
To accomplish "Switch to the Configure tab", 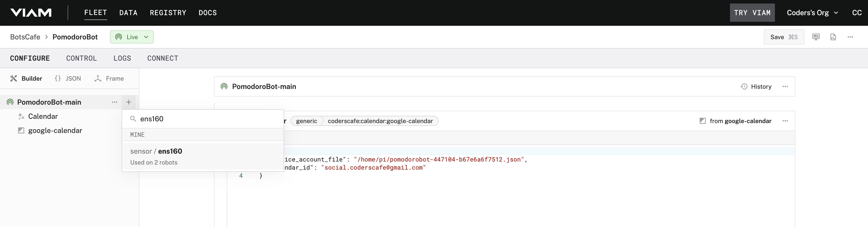I will point(30,58).
